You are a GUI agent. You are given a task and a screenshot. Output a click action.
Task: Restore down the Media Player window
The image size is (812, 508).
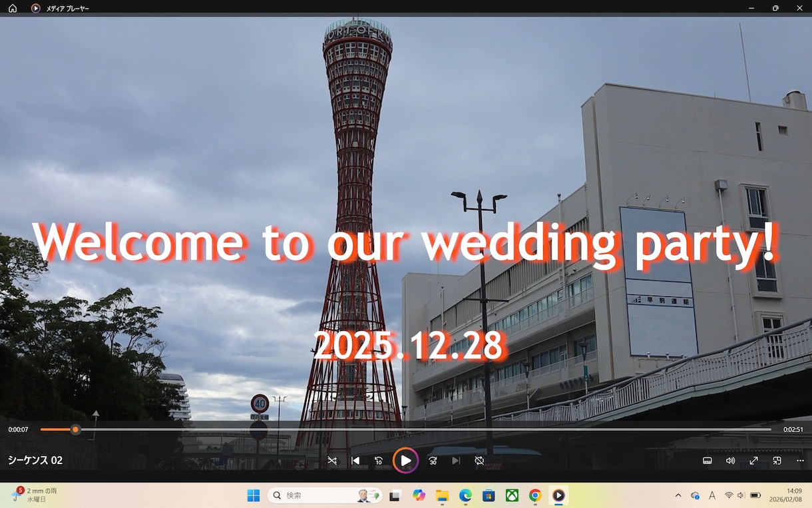pyautogui.click(x=775, y=8)
